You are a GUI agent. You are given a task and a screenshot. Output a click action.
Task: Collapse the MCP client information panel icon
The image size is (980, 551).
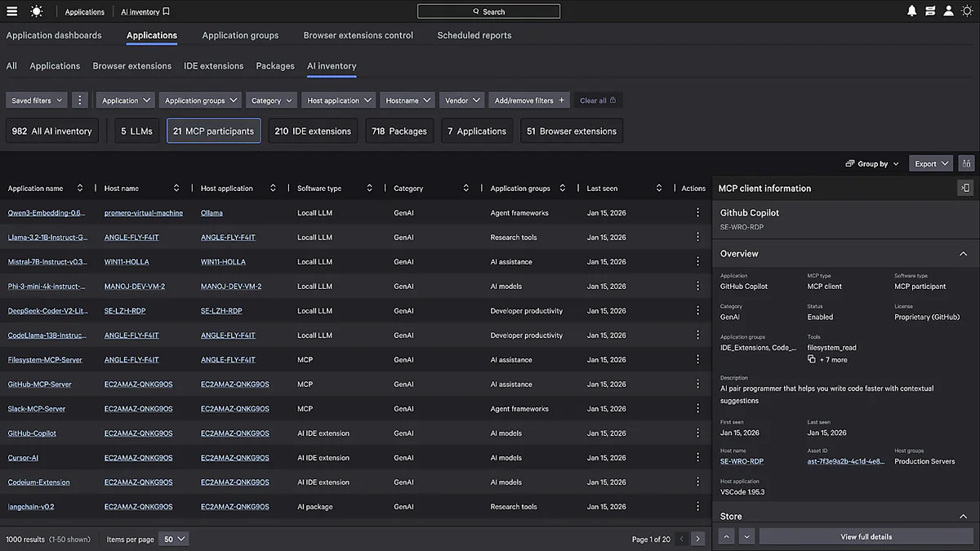click(965, 188)
